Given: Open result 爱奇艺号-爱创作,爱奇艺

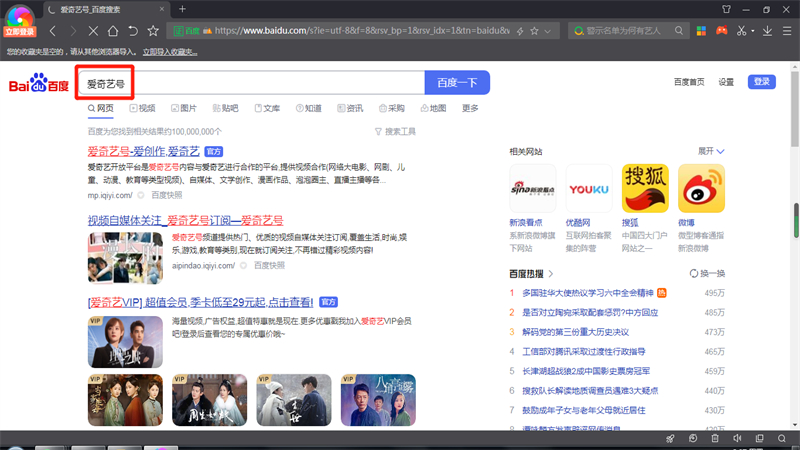Looking at the screenshot, I should click(143, 152).
